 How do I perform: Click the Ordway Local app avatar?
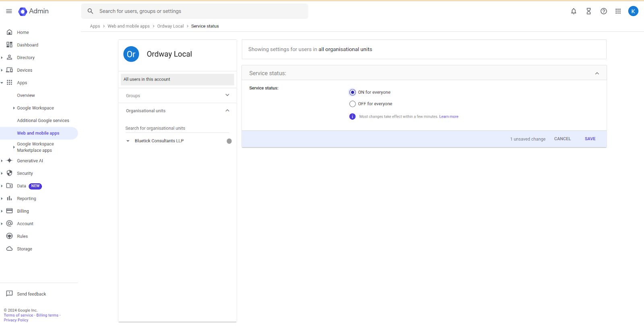[x=131, y=54]
